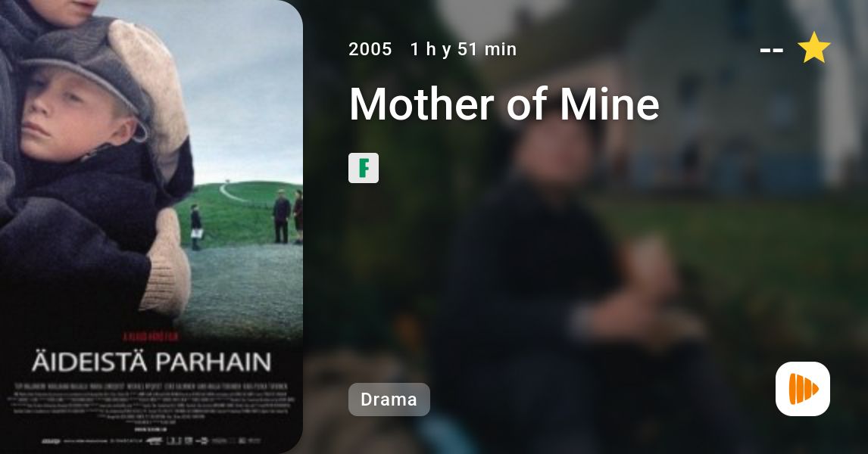This screenshot has width=868, height=454.
Task: Select the 1 h y 51 min duration
Action: 464,49
